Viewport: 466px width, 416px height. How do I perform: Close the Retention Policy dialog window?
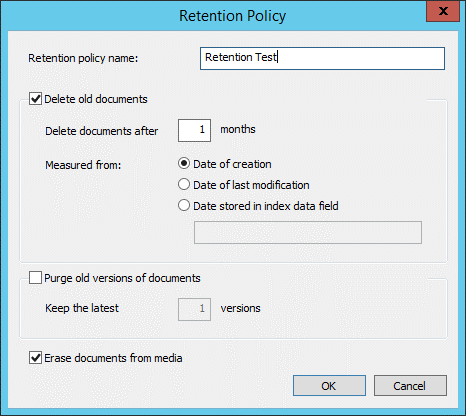click(443, 11)
